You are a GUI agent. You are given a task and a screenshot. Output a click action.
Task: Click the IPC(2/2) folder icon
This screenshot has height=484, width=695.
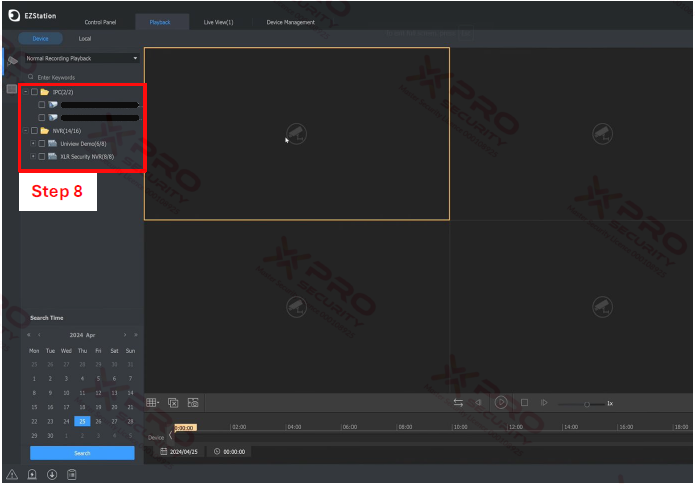pyautogui.click(x=45, y=92)
